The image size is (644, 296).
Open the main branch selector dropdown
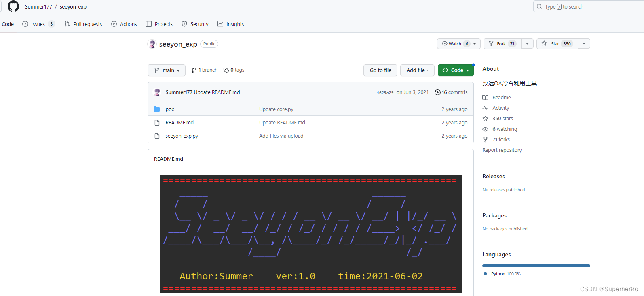point(167,70)
